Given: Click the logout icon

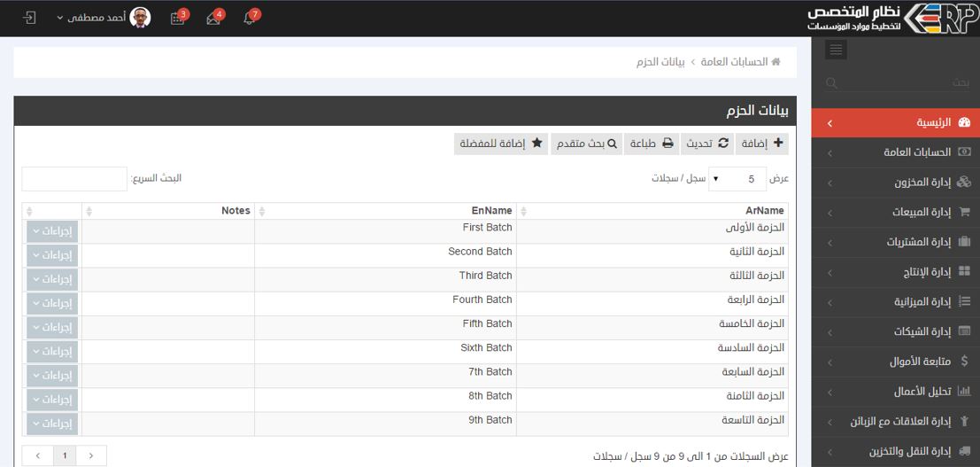Looking at the screenshot, I should [x=29, y=18].
